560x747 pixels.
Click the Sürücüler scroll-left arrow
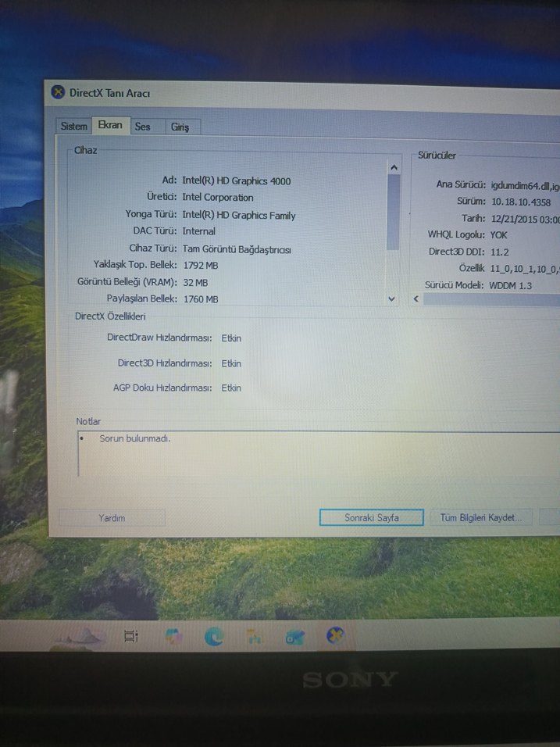pos(416,298)
